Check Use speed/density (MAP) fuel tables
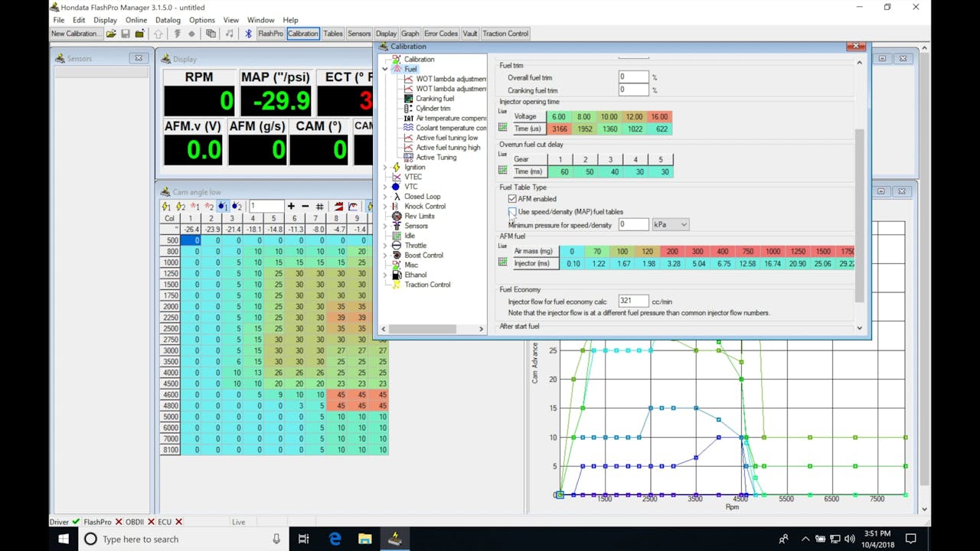 [511, 211]
